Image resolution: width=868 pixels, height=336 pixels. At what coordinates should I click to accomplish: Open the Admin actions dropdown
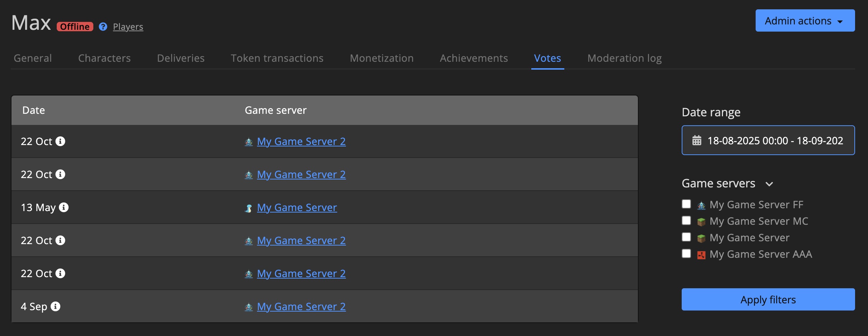tap(805, 20)
